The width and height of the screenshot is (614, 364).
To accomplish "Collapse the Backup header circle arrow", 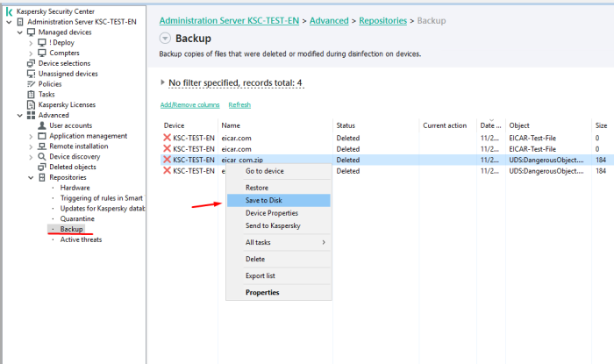I will 166,39.
